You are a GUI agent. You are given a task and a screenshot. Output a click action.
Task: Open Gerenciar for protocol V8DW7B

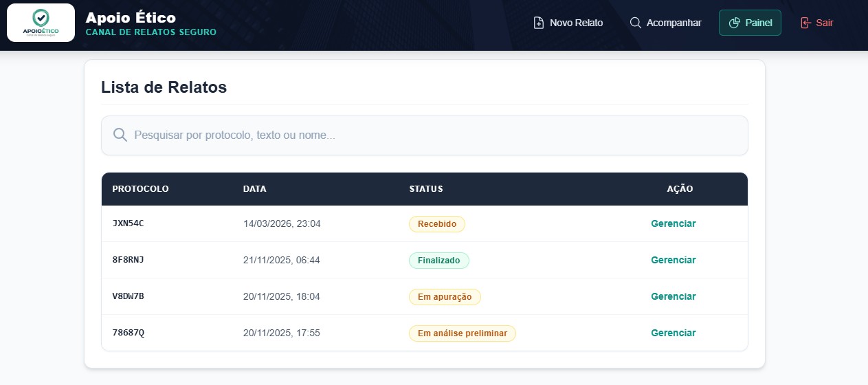(673, 296)
